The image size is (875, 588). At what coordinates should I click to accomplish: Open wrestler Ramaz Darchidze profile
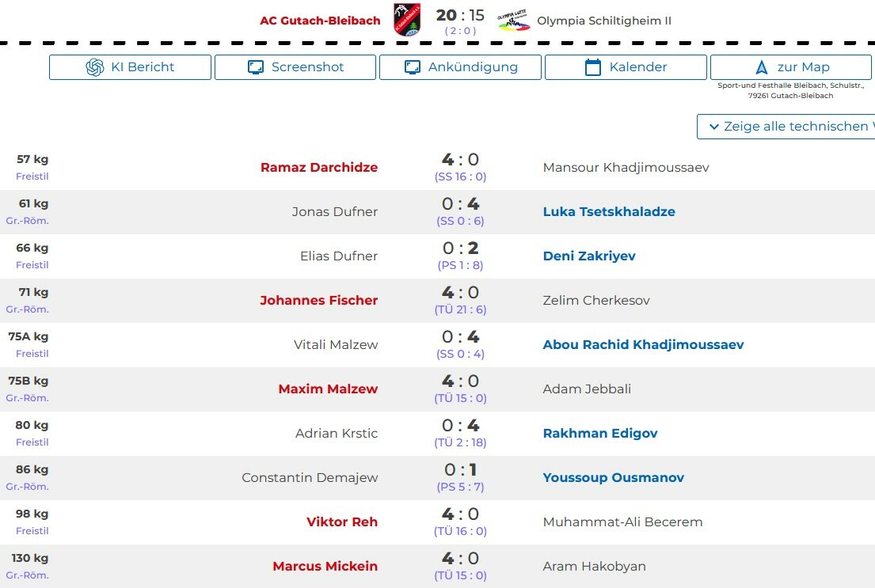click(x=319, y=167)
